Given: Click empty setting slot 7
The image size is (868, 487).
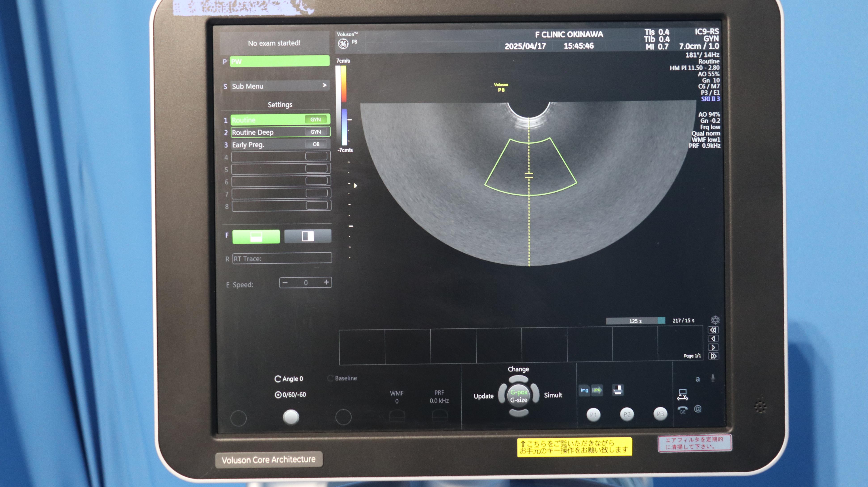Looking at the screenshot, I should (282, 193).
